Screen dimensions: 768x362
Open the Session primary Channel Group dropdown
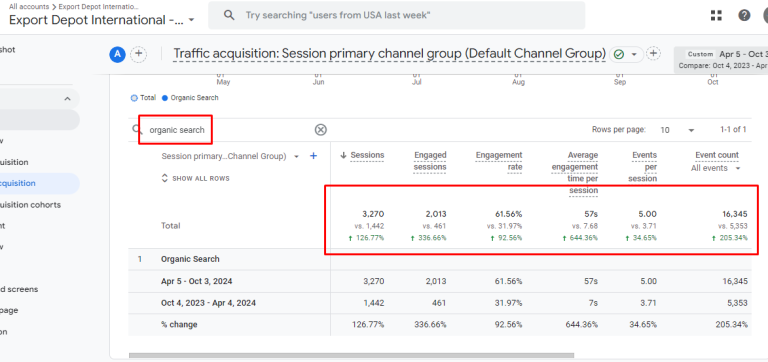tap(230, 156)
